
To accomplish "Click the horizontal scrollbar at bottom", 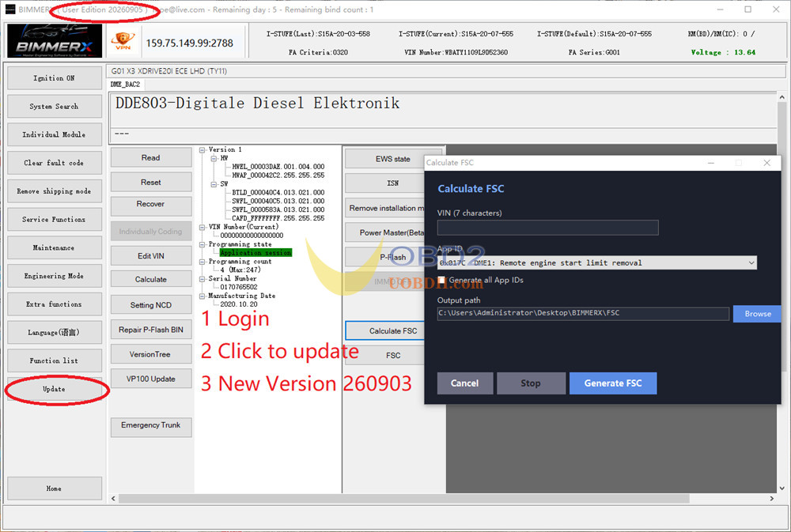I will tap(403, 498).
